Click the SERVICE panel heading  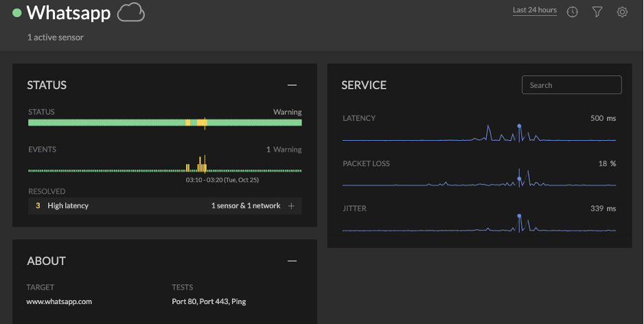point(364,85)
